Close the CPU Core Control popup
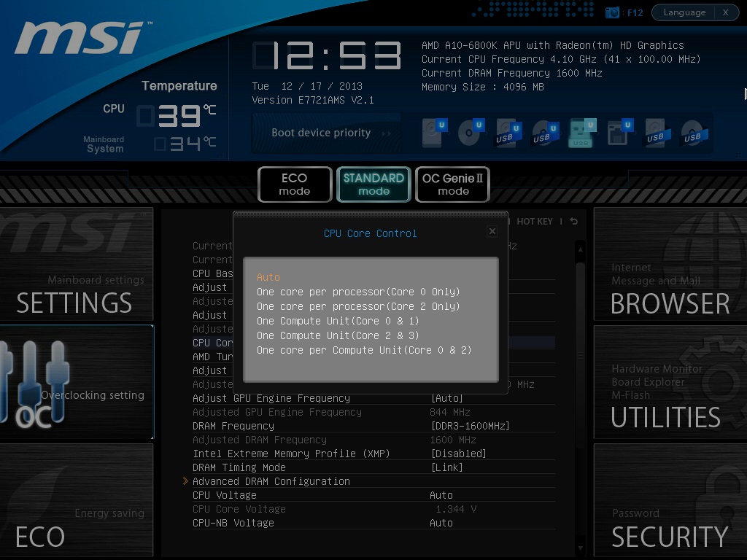The height and width of the screenshot is (560, 747). 492,231
